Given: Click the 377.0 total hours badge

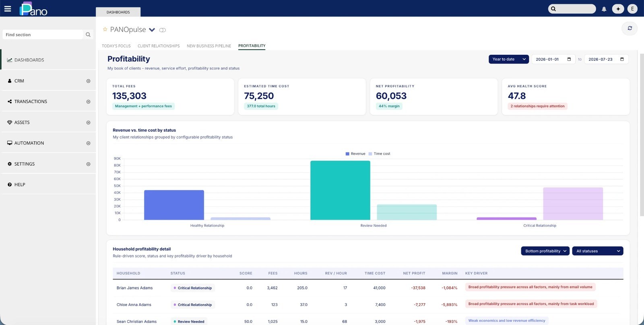Looking at the screenshot, I should [x=261, y=106].
